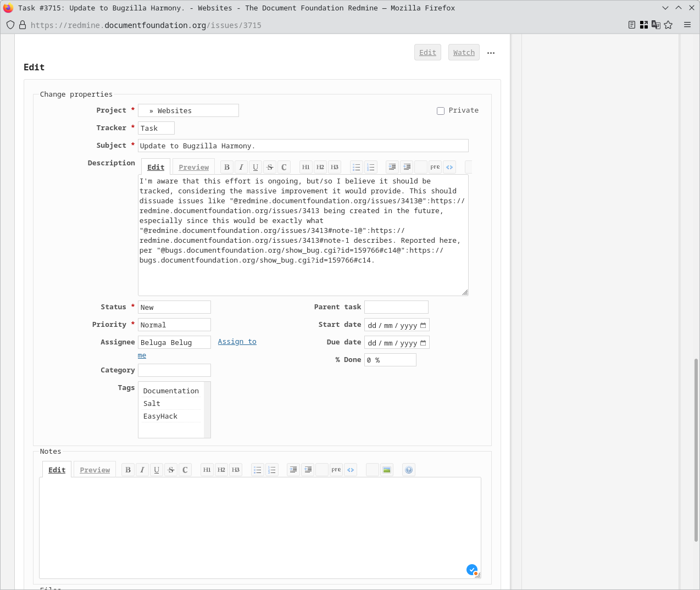Click the spell-check badge in Notes area

point(471,570)
